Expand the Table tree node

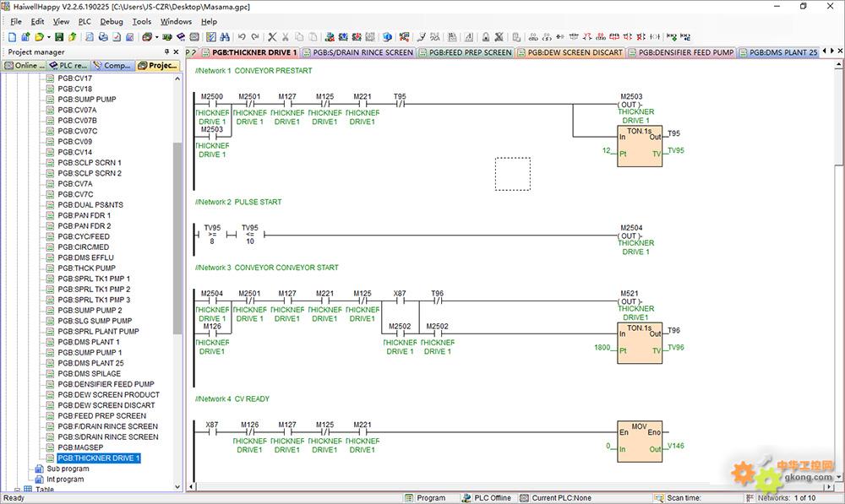pyautogui.click(x=17, y=490)
